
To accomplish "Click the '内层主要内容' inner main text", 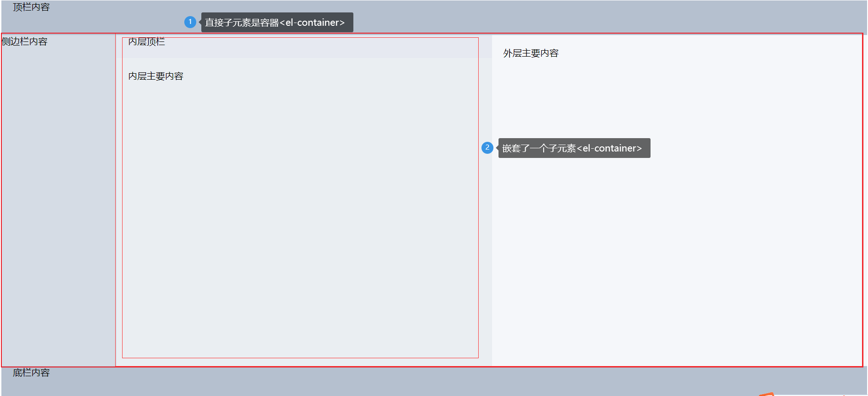I will coord(156,76).
